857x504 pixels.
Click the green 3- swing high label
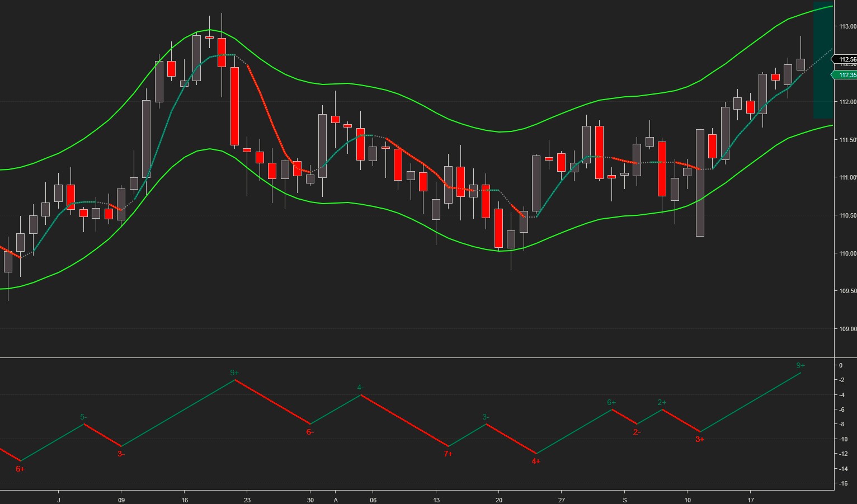486,417
